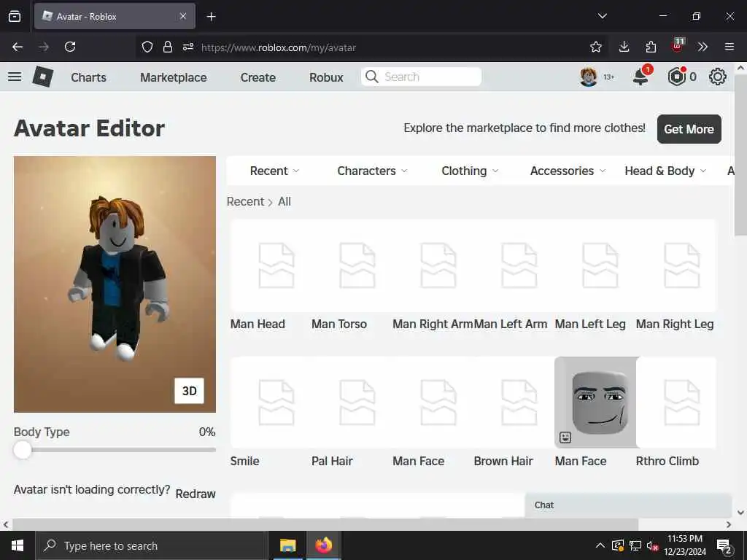
Task: Click the Windows taskbar search box
Action: point(150,545)
